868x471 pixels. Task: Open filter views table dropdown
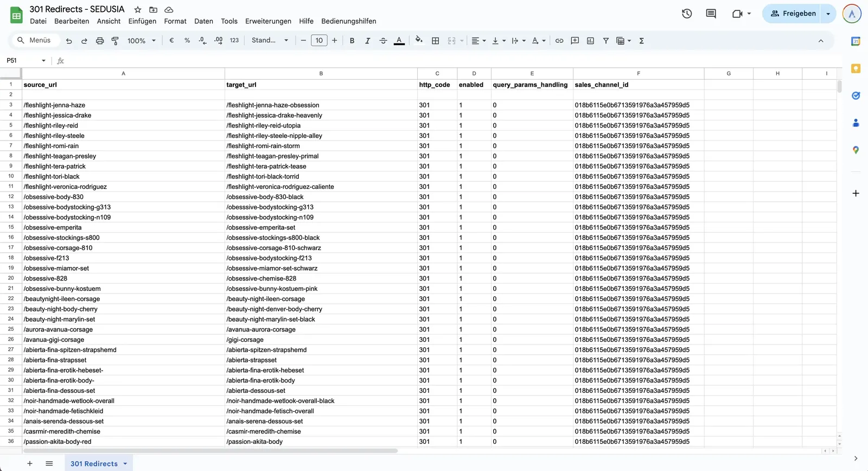click(624, 40)
